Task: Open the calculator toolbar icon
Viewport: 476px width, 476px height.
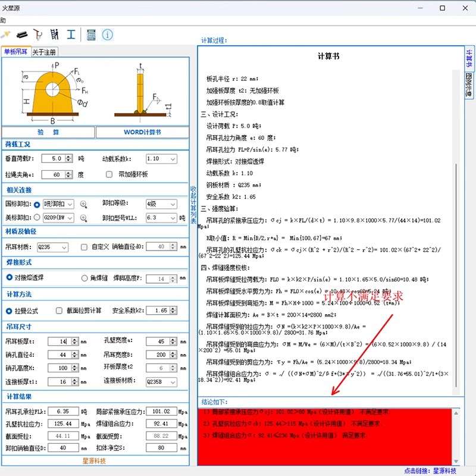Action: (91, 35)
